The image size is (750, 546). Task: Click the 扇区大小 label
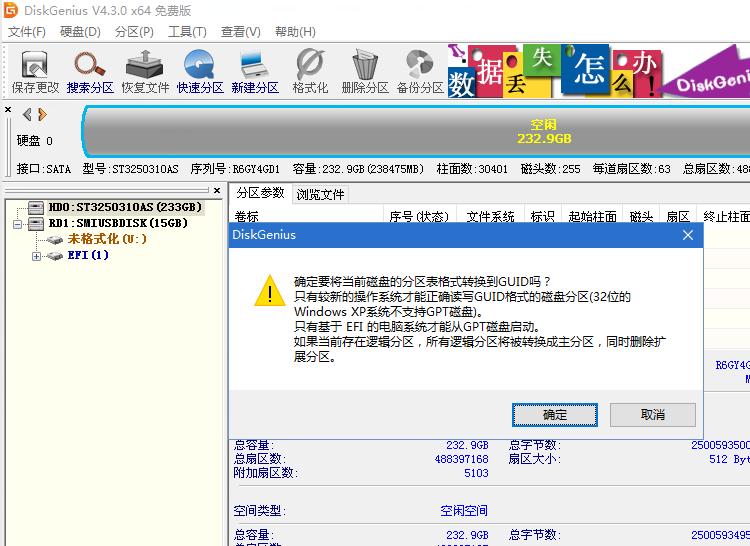pyautogui.click(x=535, y=459)
